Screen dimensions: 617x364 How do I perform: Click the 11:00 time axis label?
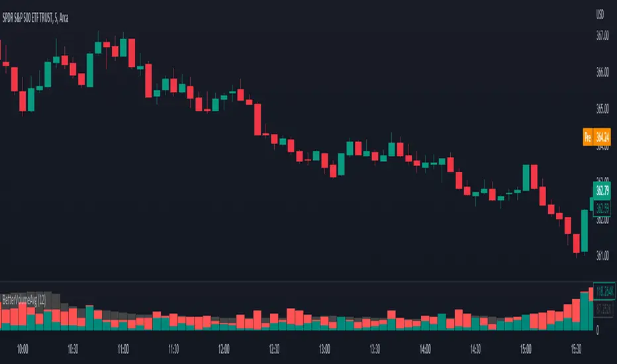tap(123, 347)
